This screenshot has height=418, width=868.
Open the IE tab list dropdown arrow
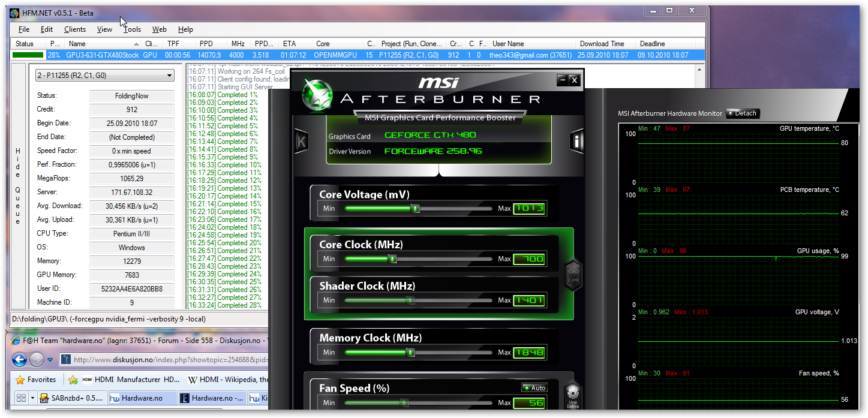pyautogui.click(x=32, y=398)
